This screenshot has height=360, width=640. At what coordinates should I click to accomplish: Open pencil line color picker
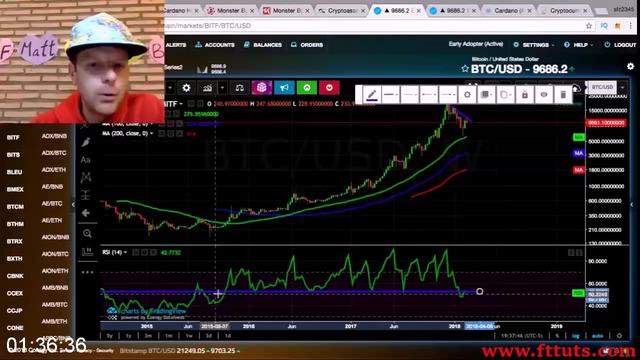click(371, 95)
